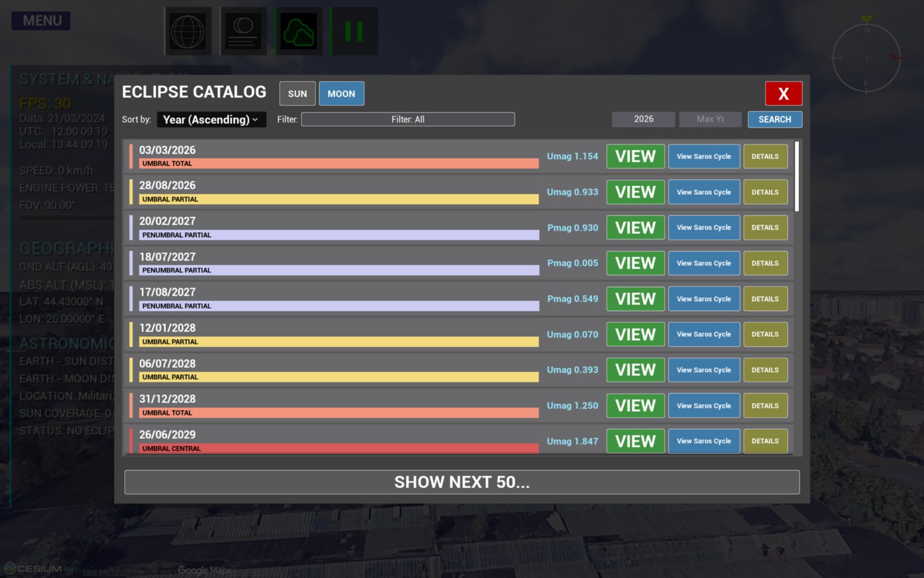Switch to the SUN eclipses tab
924x578 pixels.
pos(297,94)
